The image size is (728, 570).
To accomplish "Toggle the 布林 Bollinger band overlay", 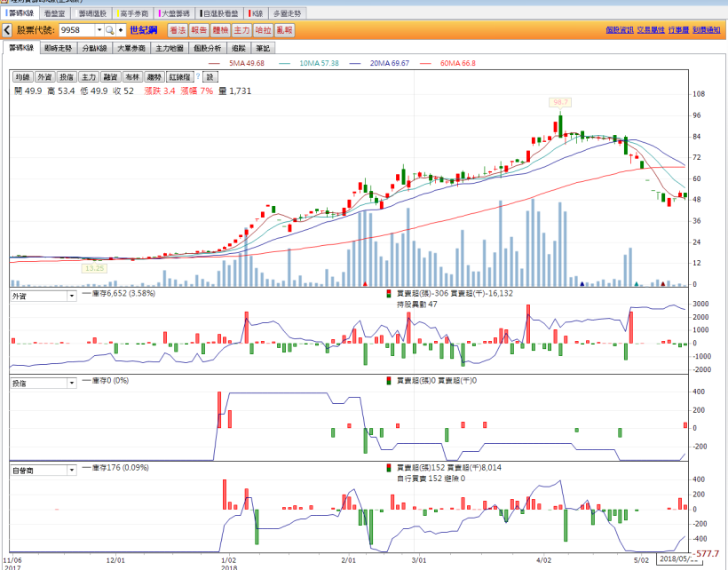I will [132, 77].
